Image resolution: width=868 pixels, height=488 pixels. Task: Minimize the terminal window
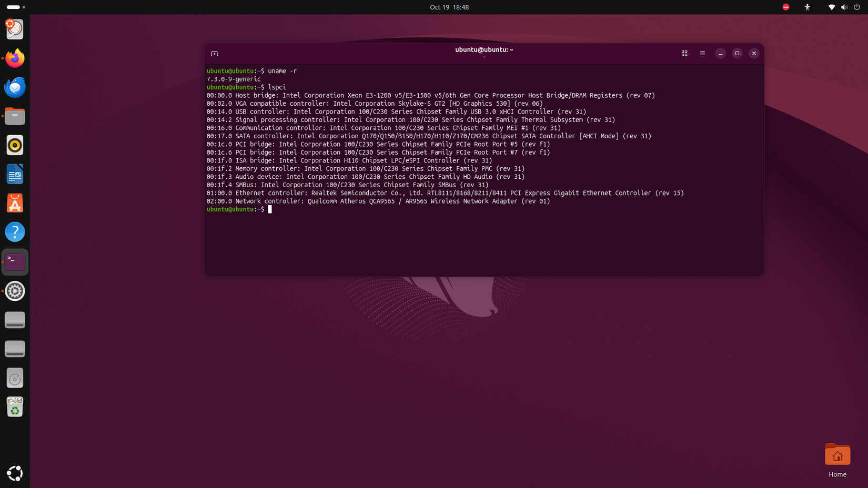click(721, 54)
